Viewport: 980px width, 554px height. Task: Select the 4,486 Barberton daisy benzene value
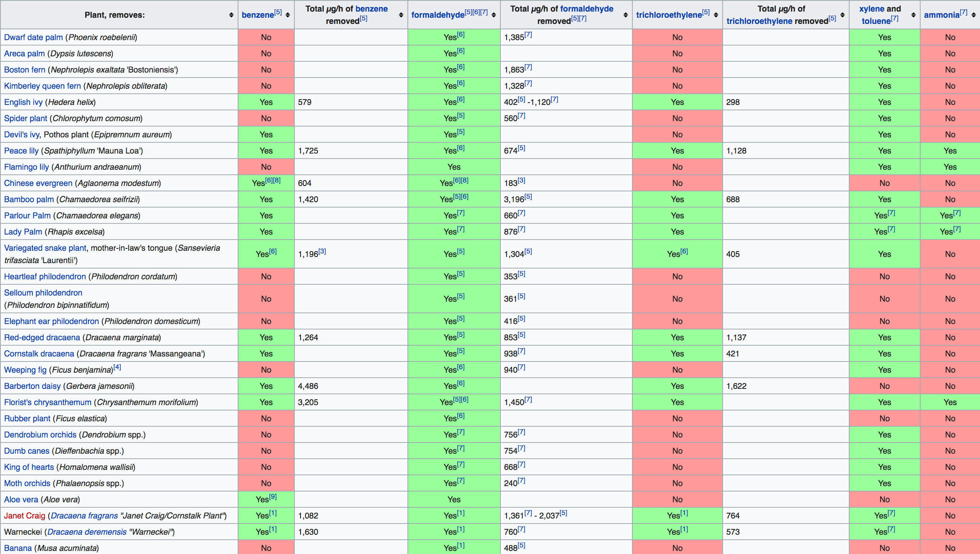click(x=308, y=386)
